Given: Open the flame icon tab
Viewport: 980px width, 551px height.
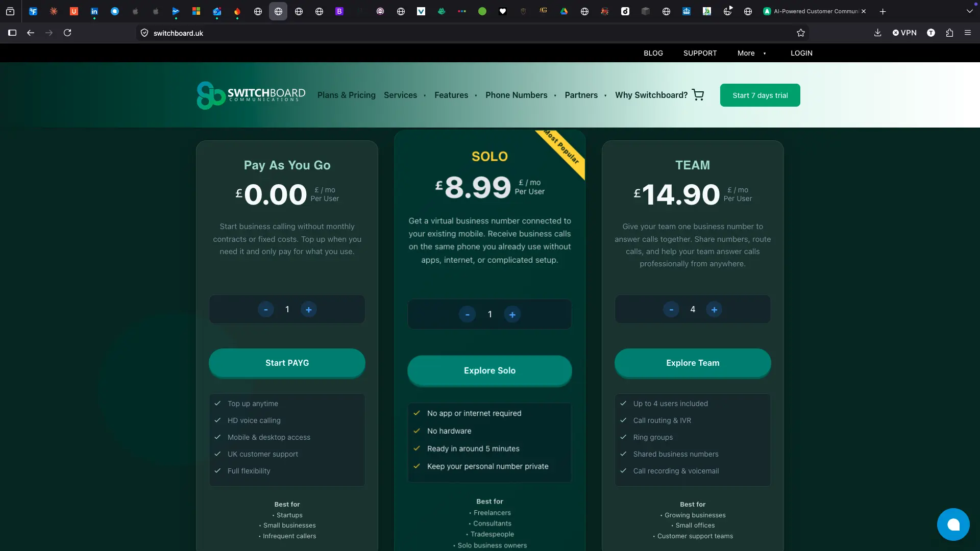Looking at the screenshot, I should 237,11.
